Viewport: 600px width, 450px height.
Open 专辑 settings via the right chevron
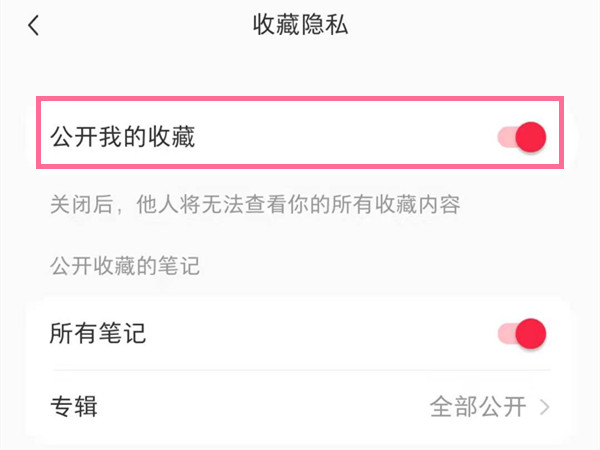click(545, 407)
